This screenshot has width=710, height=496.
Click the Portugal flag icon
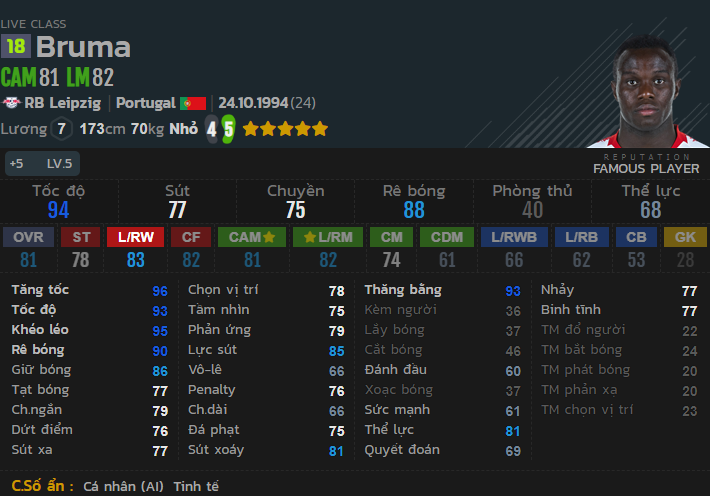point(193,103)
